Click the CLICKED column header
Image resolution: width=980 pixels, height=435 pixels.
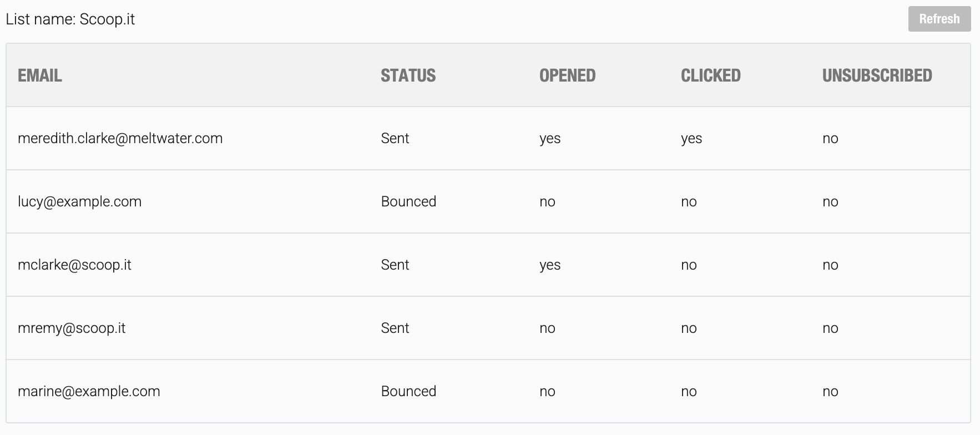[710, 75]
